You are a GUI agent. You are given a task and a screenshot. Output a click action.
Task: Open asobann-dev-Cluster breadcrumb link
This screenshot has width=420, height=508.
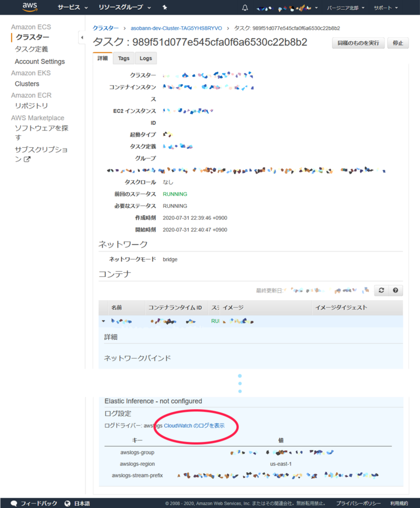pyautogui.click(x=176, y=28)
